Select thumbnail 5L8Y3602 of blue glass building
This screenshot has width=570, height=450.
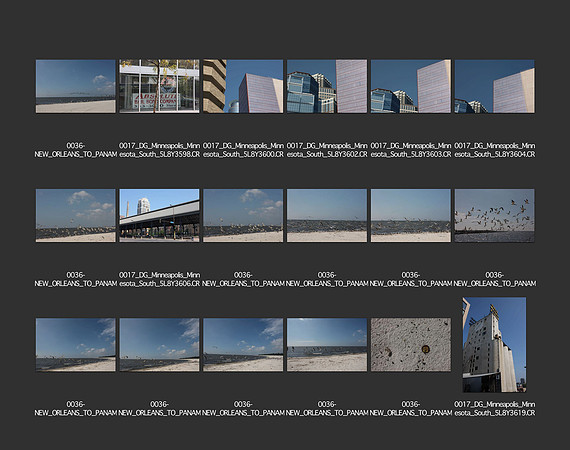[327, 86]
